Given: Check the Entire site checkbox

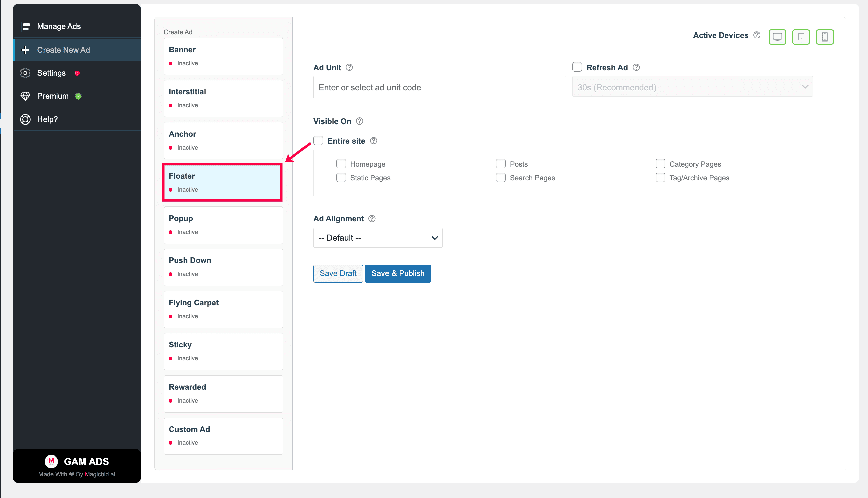Looking at the screenshot, I should 318,140.
